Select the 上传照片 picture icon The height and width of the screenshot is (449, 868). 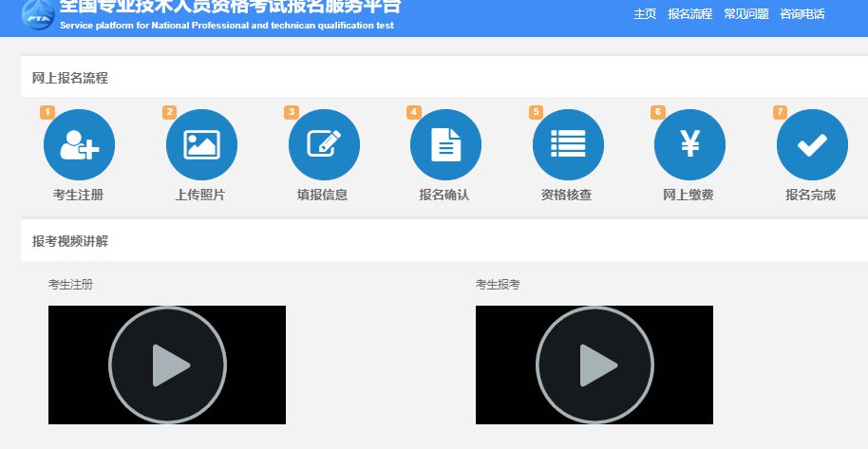click(201, 144)
